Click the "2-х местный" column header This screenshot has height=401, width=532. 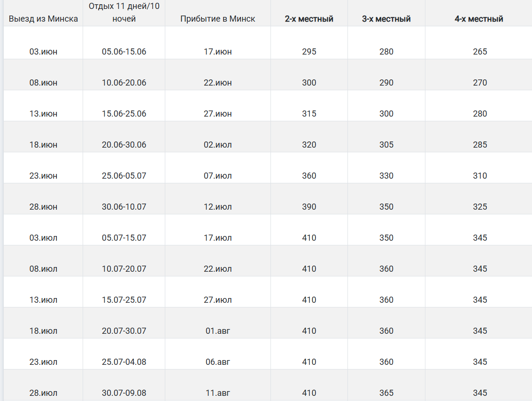point(309,19)
